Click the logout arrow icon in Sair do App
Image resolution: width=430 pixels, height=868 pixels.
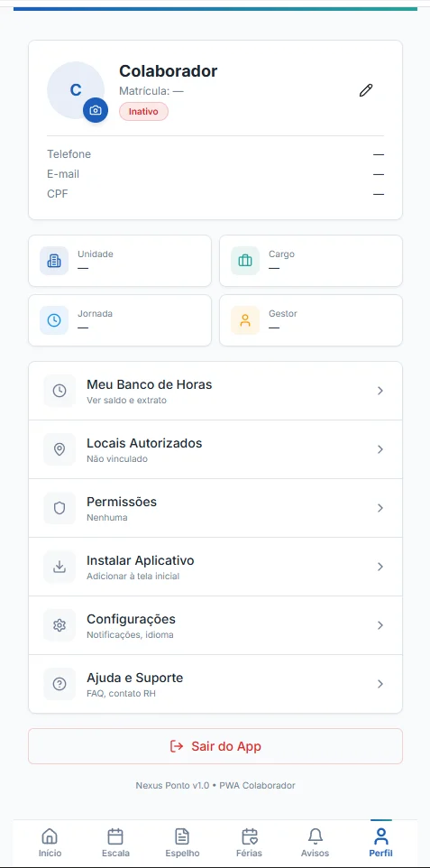(177, 746)
